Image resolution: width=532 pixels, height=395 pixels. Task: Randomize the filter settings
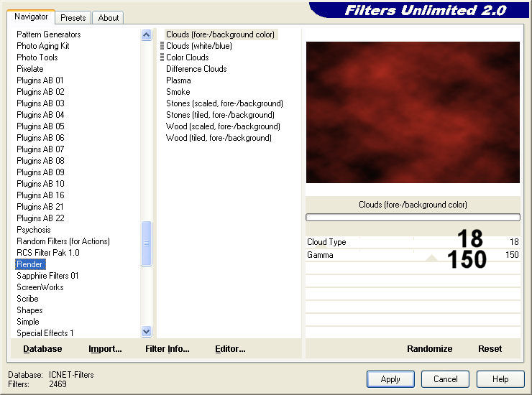[429, 348]
